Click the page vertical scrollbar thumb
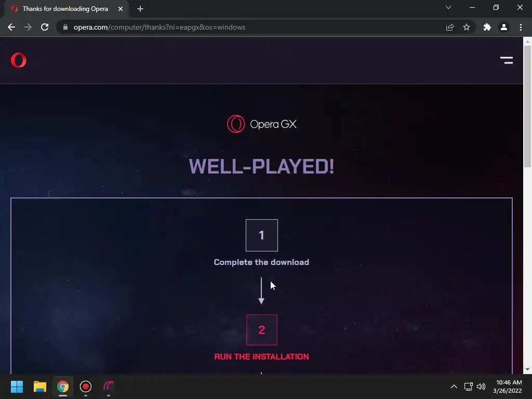Image resolution: width=532 pixels, height=399 pixels. [x=527, y=106]
